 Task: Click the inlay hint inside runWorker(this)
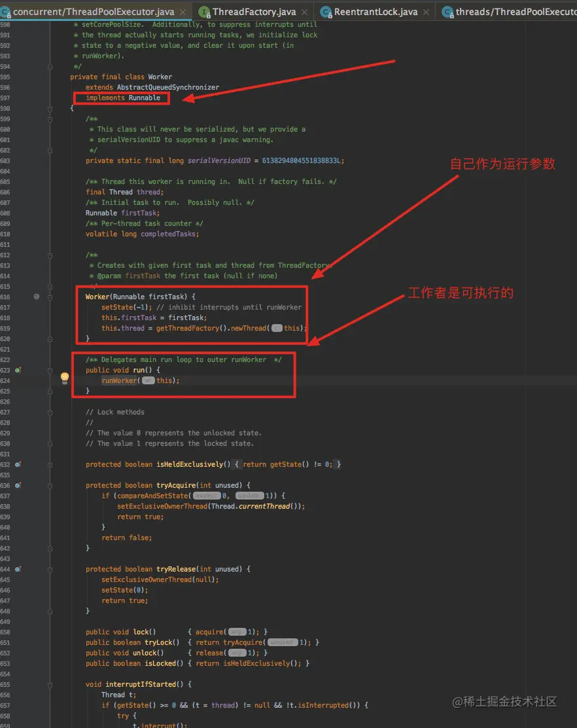(x=148, y=380)
